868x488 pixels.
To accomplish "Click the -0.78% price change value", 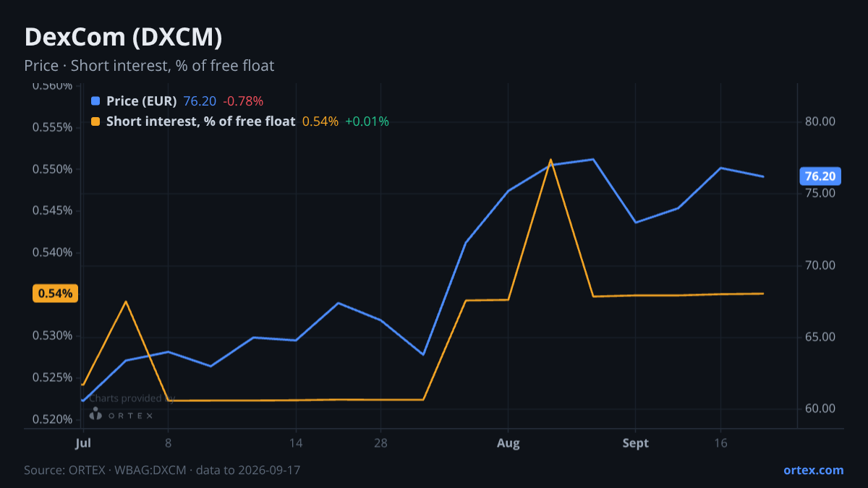I will pyautogui.click(x=243, y=101).
